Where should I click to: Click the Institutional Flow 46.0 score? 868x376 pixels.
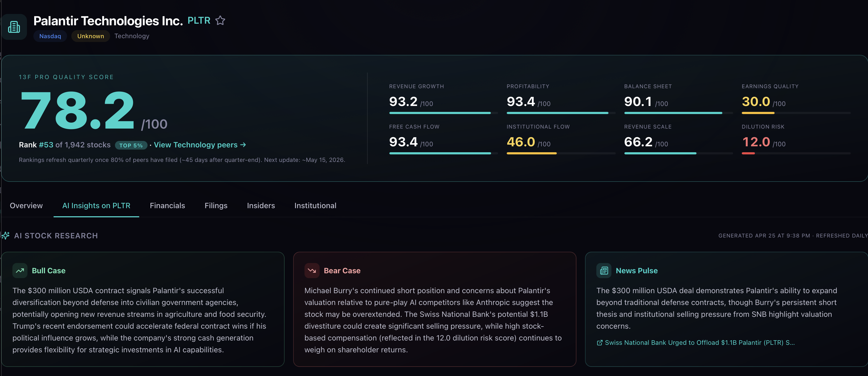pos(521,142)
